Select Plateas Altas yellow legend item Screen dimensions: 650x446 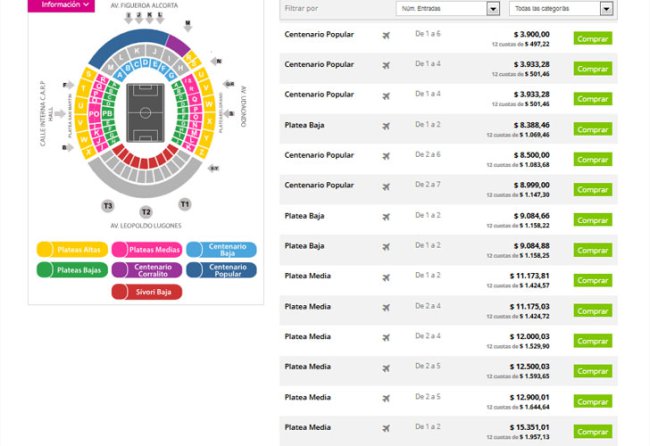pos(71,250)
